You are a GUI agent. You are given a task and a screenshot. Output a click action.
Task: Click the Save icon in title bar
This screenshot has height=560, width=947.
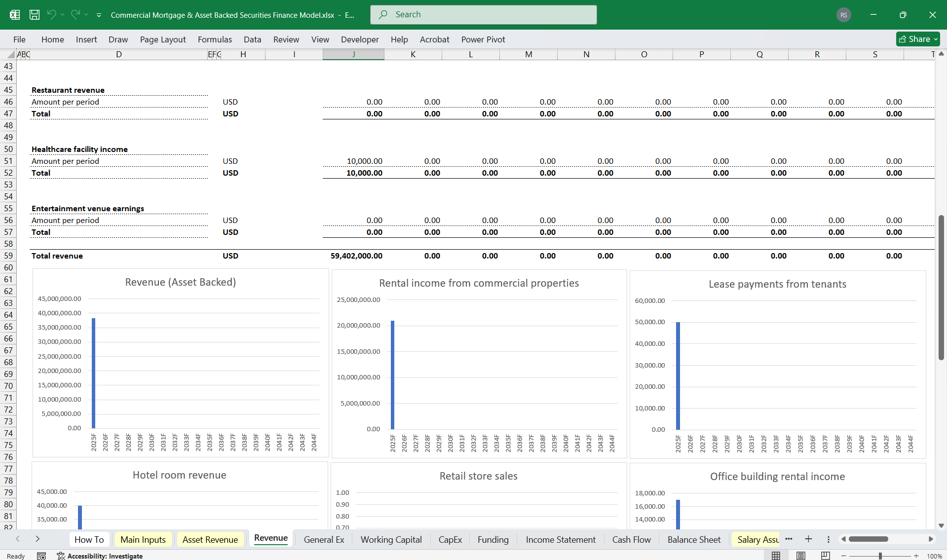coord(35,15)
